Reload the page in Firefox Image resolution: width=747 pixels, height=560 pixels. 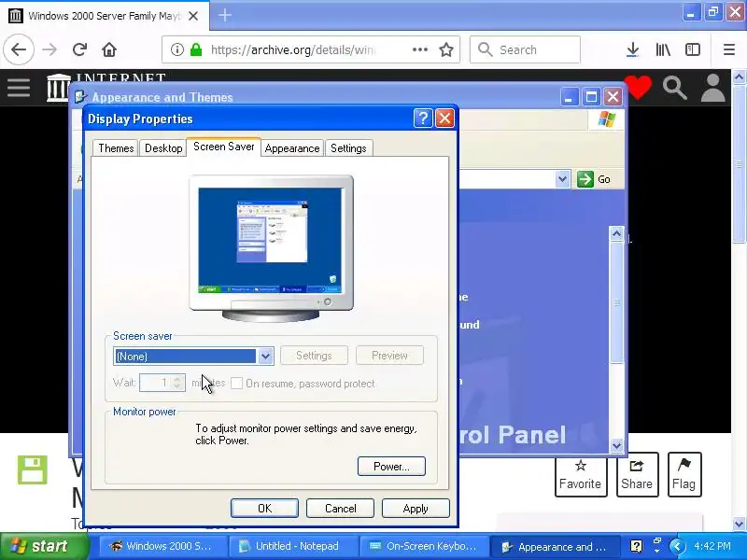(79, 49)
